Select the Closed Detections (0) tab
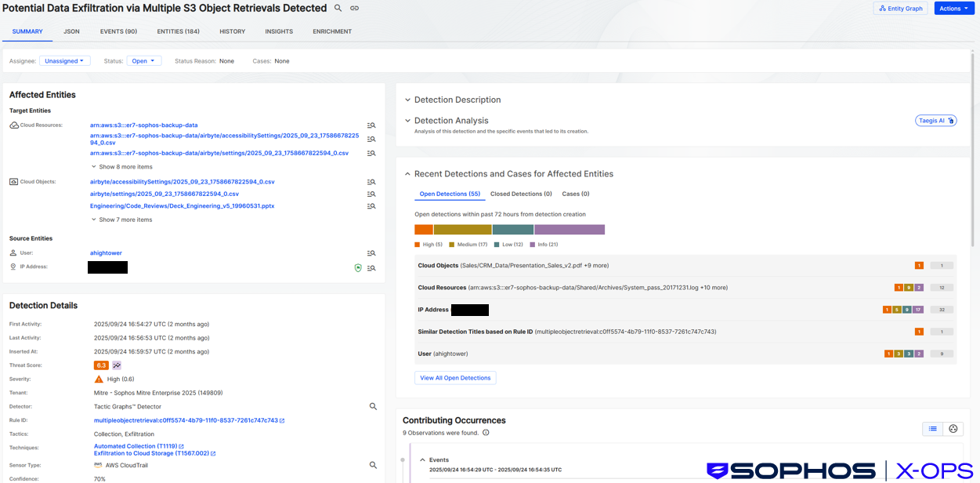 (521, 194)
